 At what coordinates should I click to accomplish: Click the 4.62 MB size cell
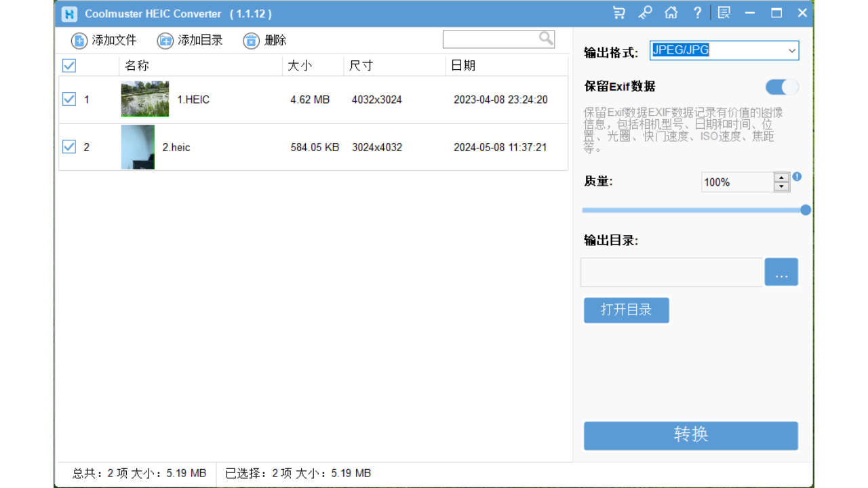pyautogui.click(x=310, y=100)
